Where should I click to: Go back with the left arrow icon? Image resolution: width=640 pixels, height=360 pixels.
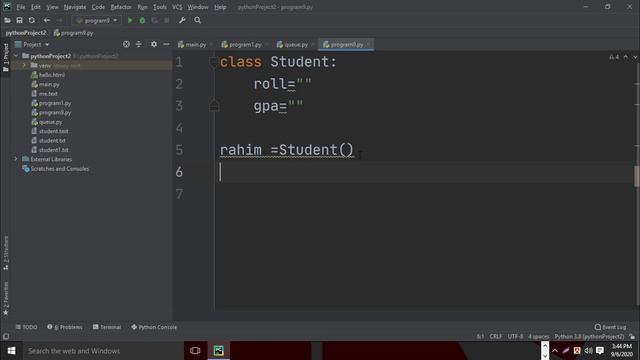(47, 20)
